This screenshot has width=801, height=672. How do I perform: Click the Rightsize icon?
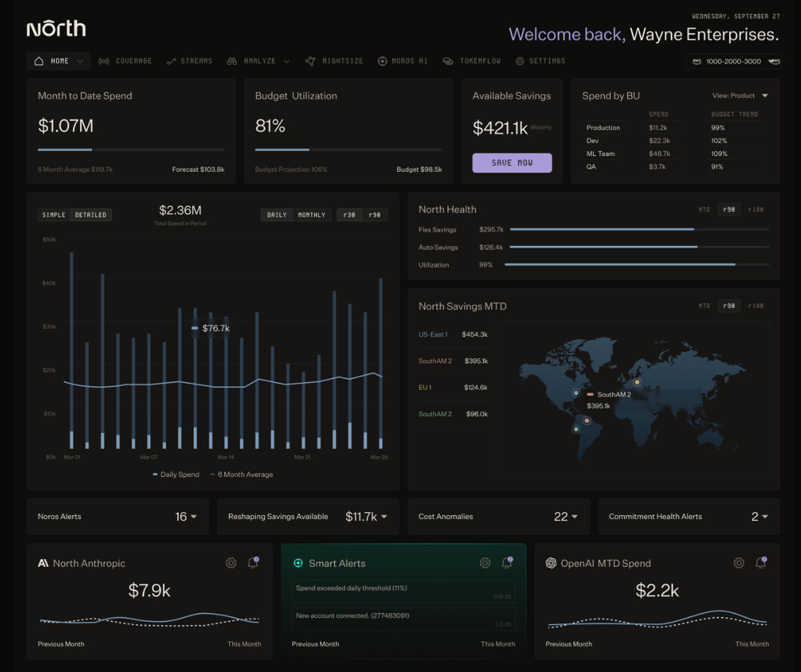(310, 61)
